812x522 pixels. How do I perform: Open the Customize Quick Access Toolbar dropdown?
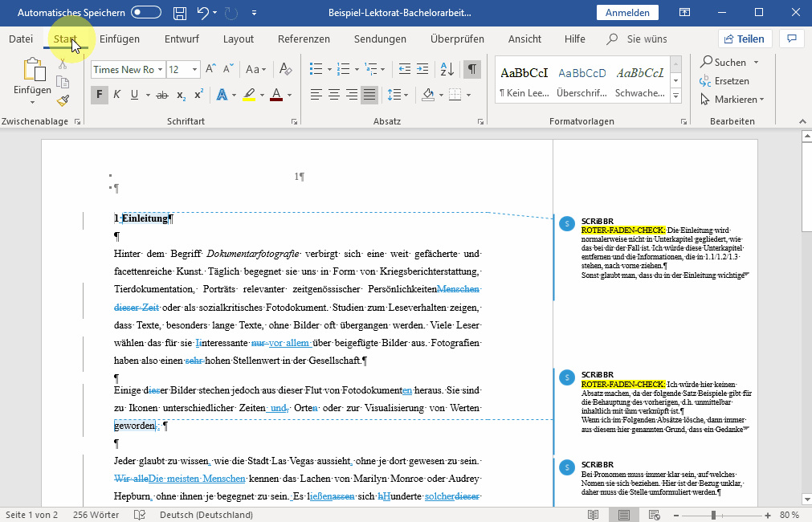[x=254, y=13]
